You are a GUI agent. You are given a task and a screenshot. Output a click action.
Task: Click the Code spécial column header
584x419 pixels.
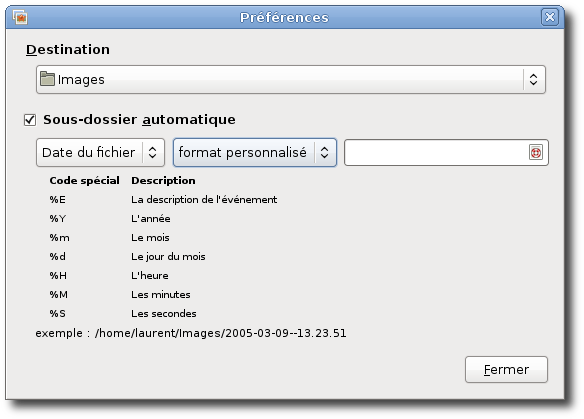click(85, 181)
